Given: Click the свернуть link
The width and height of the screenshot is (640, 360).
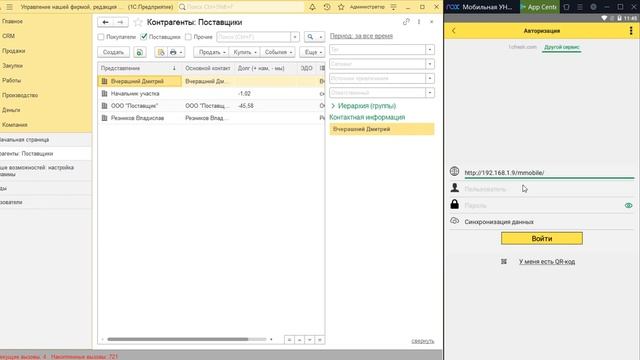Looking at the screenshot, I should pos(422,341).
